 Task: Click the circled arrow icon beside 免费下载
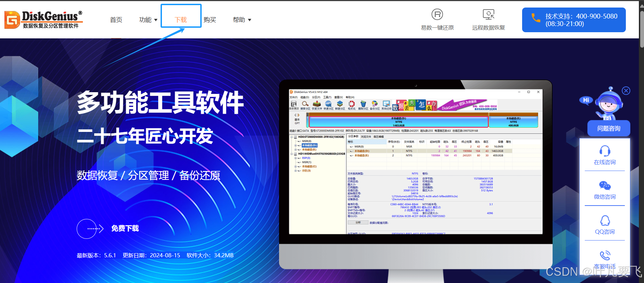click(x=90, y=229)
